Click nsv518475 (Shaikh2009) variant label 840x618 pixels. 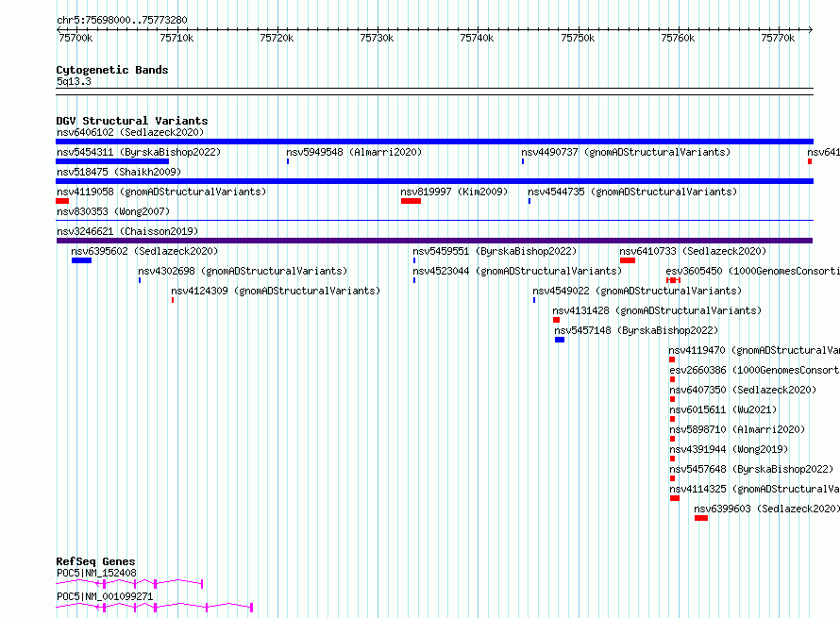coord(119,172)
